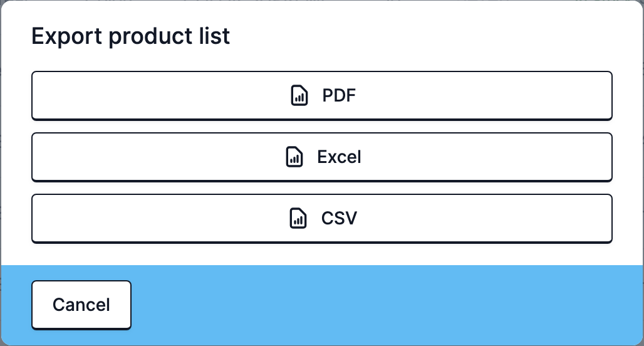
Task: Choose the Excel spreadsheet chart icon
Action: [294, 157]
